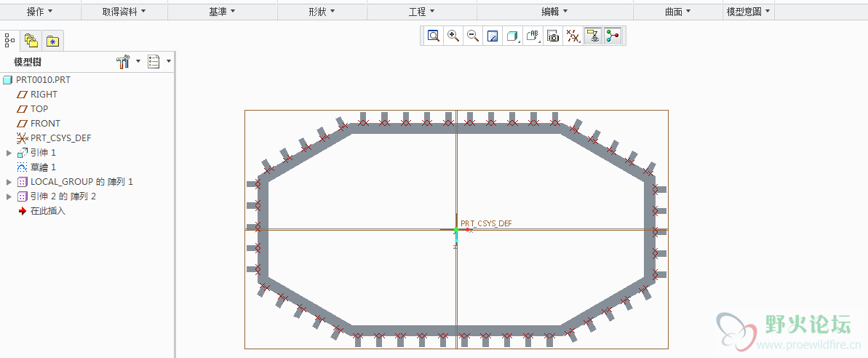The image size is (868, 358).
Task: Click the Zoom In magnifier icon
Action: pyautogui.click(x=453, y=36)
